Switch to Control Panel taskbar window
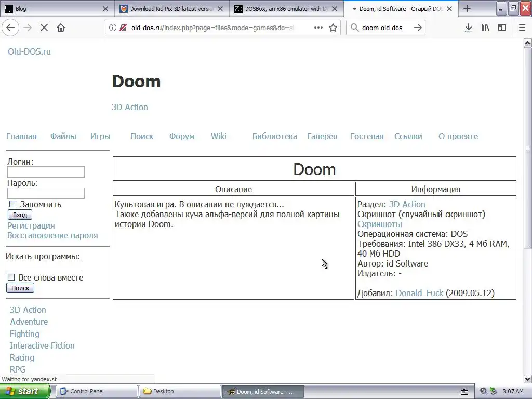The height and width of the screenshot is (399, 532). tap(97, 392)
